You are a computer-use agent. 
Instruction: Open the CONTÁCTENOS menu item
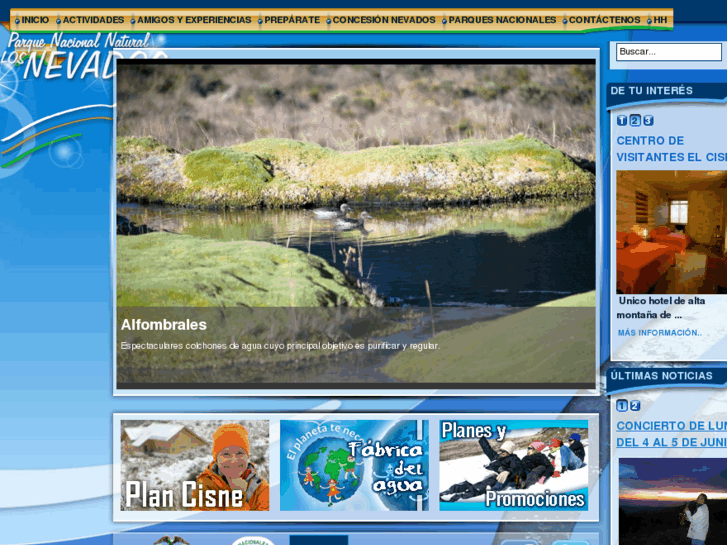point(604,20)
